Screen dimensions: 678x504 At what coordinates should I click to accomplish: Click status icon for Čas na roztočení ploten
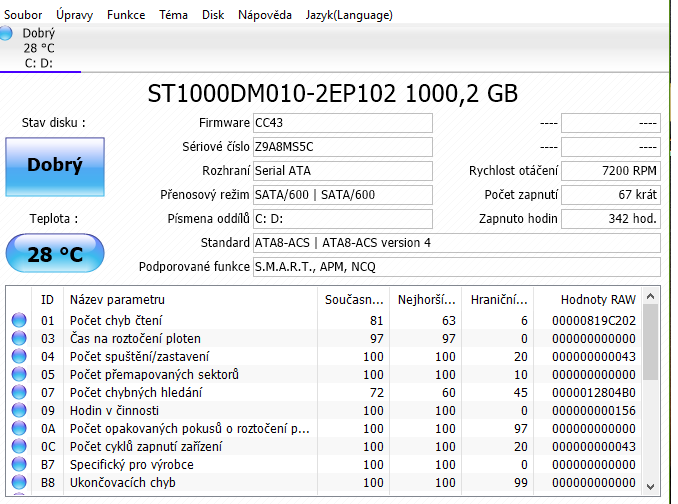(19, 338)
